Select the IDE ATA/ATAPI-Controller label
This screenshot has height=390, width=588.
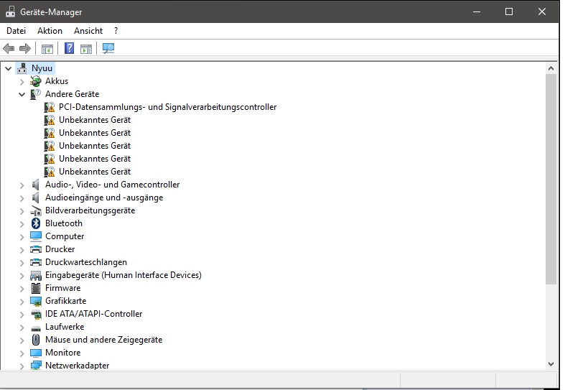[x=94, y=314]
